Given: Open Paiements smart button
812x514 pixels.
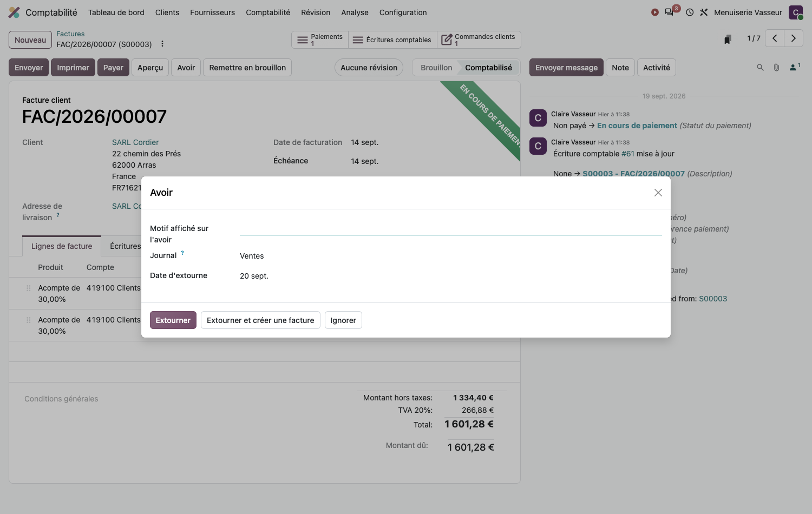Looking at the screenshot, I should pos(320,40).
